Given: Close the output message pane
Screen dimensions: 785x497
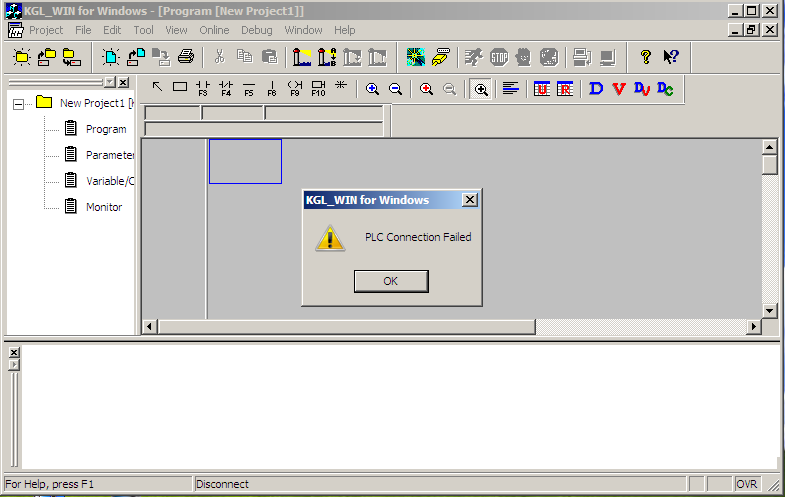Looking at the screenshot, I should point(14,352).
